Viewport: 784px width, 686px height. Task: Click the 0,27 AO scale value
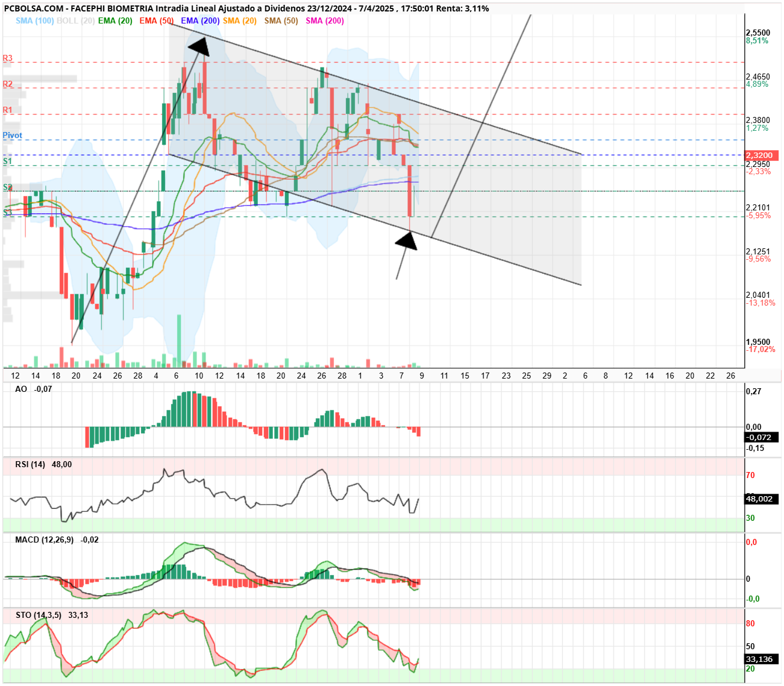754,391
